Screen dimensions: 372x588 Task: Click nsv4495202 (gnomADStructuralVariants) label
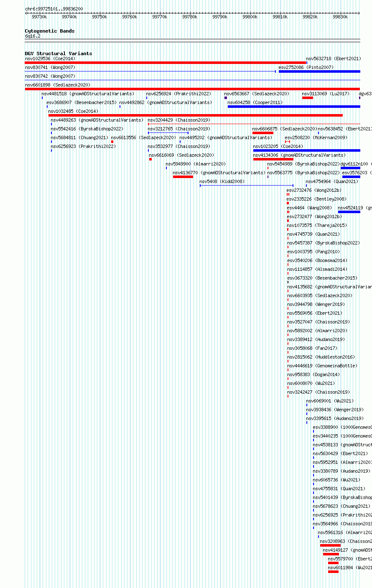(226, 137)
